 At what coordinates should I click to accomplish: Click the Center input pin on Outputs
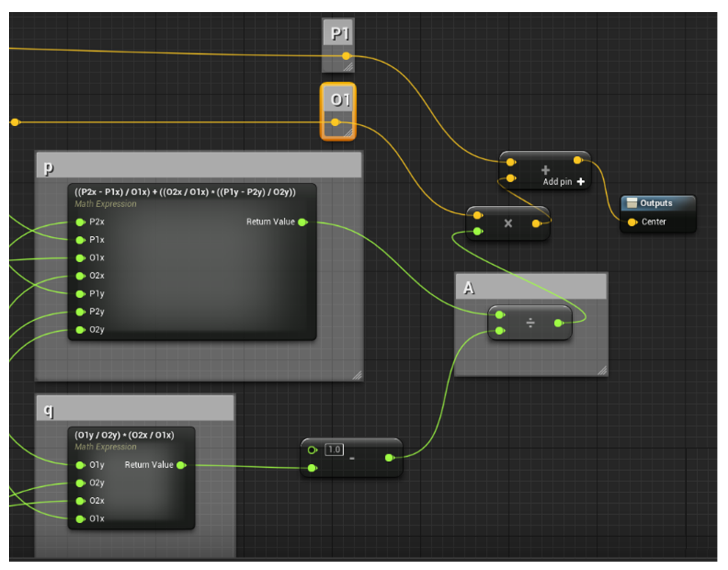(x=632, y=222)
